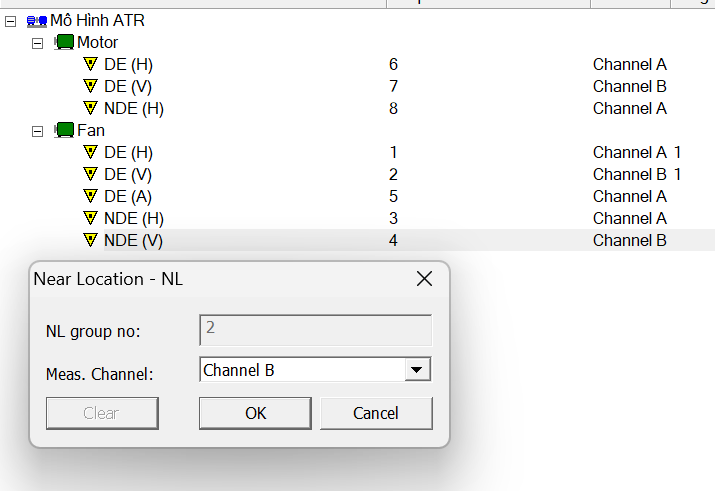Select the Motor tree label
Viewport: 715px width, 491px height.
(98, 42)
